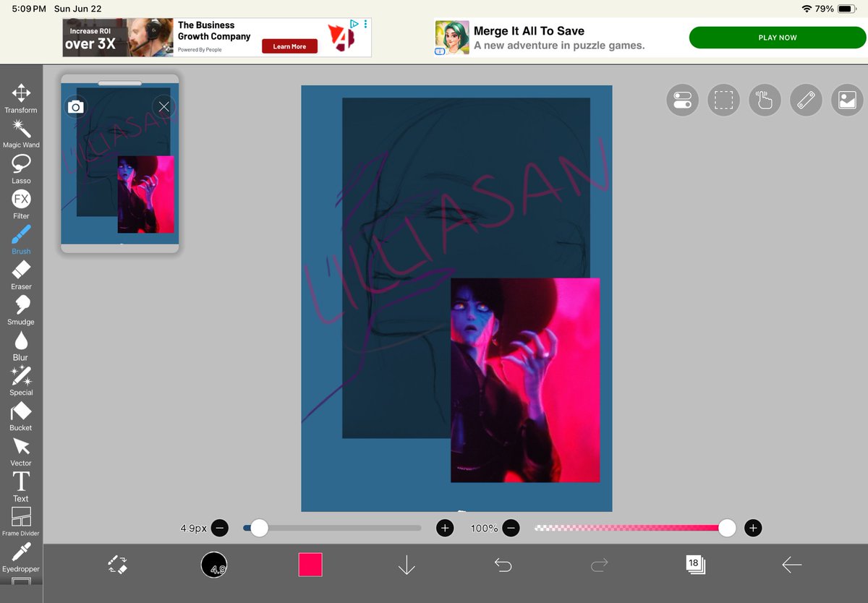Go back with the left arrow
868x603 pixels.
pos(791,565)
